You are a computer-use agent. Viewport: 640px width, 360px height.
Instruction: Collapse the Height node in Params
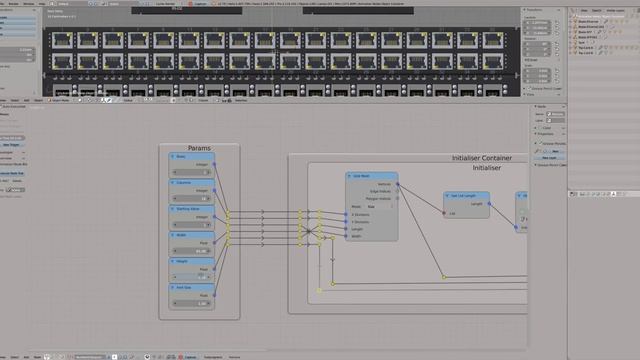click(x=172, y=261)
